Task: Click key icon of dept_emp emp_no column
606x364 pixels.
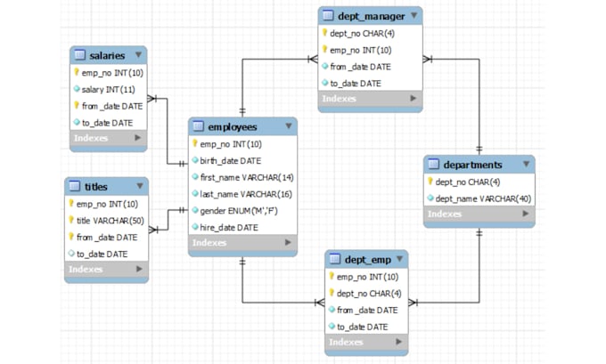Action: (332, 276)
